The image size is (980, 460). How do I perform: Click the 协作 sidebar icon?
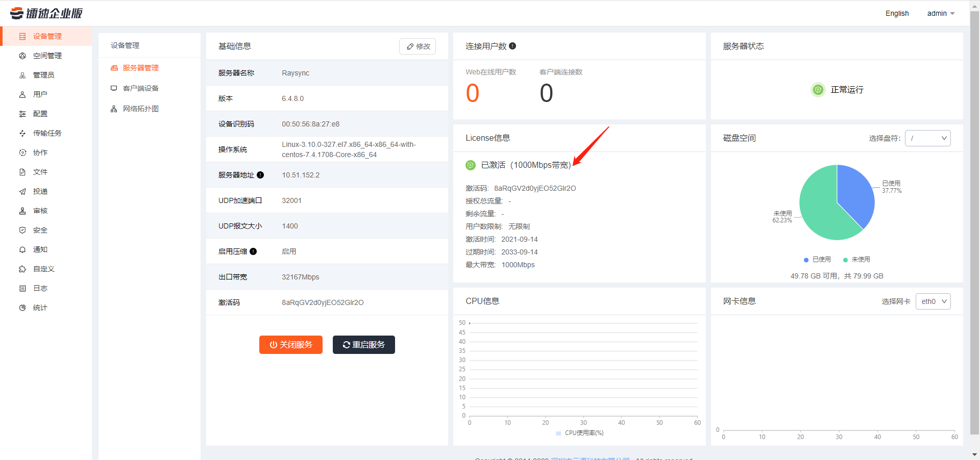pos(22,152)
